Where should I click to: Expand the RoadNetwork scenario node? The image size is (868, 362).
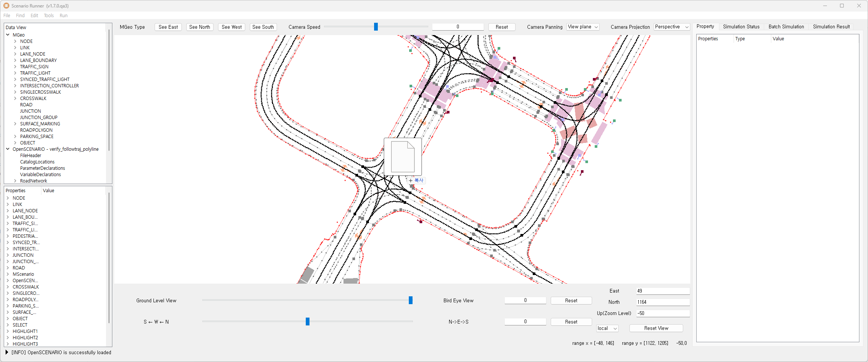pyautogui.click(x=15, y=181)
